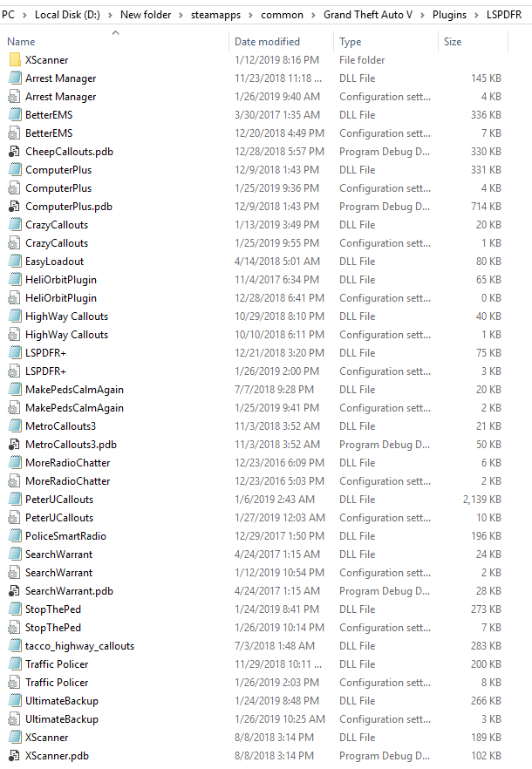Select the PeterUCallouts DLL file name

tap(59, 500)
